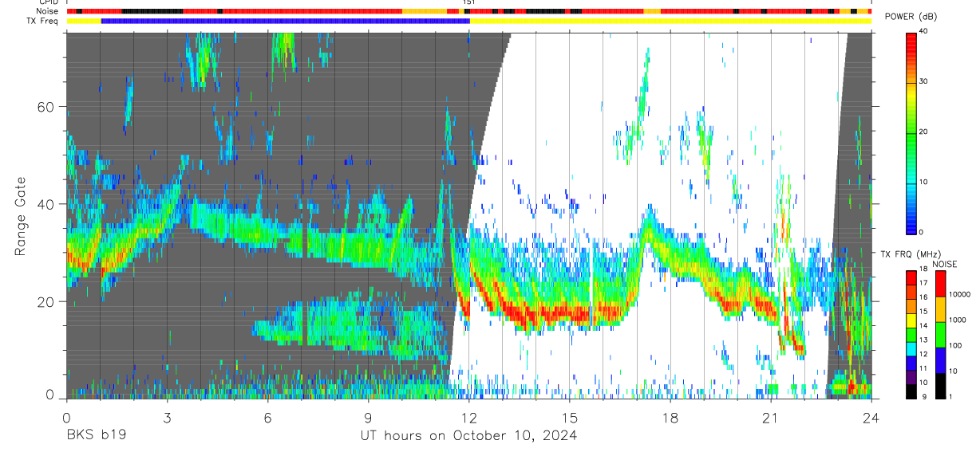This screenshot has height=452, width=980.
Task: Select the green segment of noise legend
Action: tap(940, 334)
